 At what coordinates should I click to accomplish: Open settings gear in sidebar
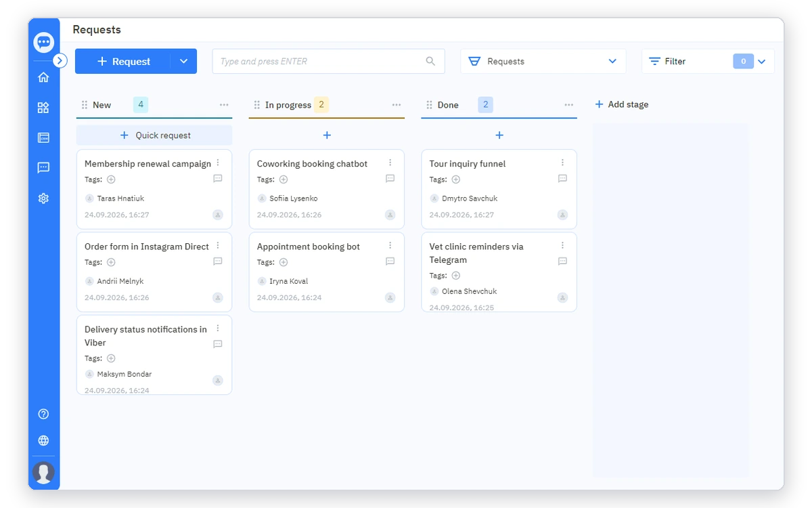pyautogui.click(x=43, y=198)
